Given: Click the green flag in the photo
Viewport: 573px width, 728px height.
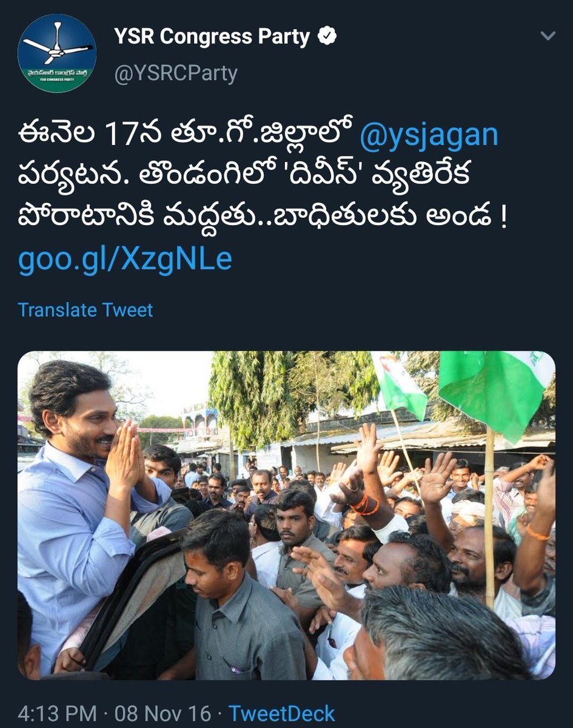Looking at the screenshot, I should click(495, 389).
